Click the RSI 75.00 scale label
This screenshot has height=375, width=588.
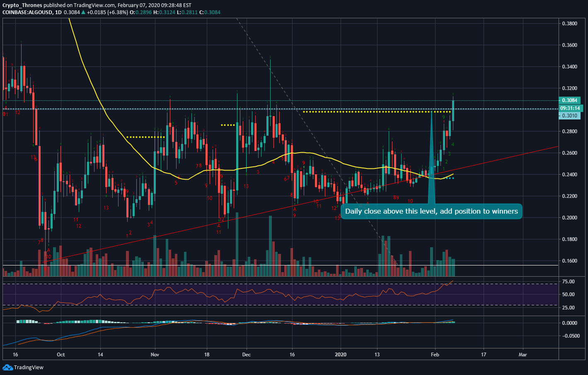click(x=568, y=282)
